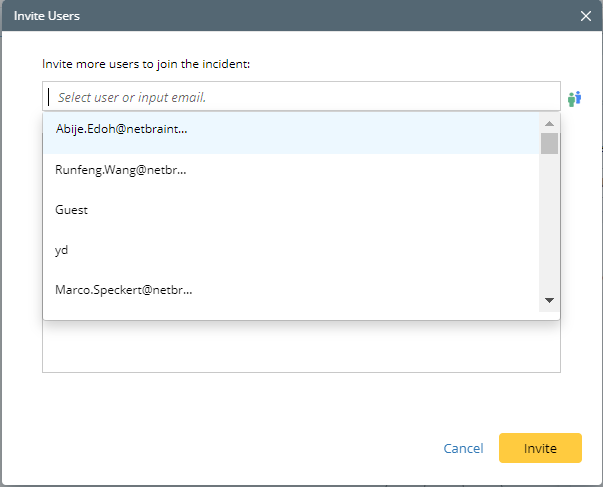The width and height of the screenshot is (603, 487).
Task: Choose Runfeng.Wang@netbr... from suggestions
Action: tap(121, 170)
